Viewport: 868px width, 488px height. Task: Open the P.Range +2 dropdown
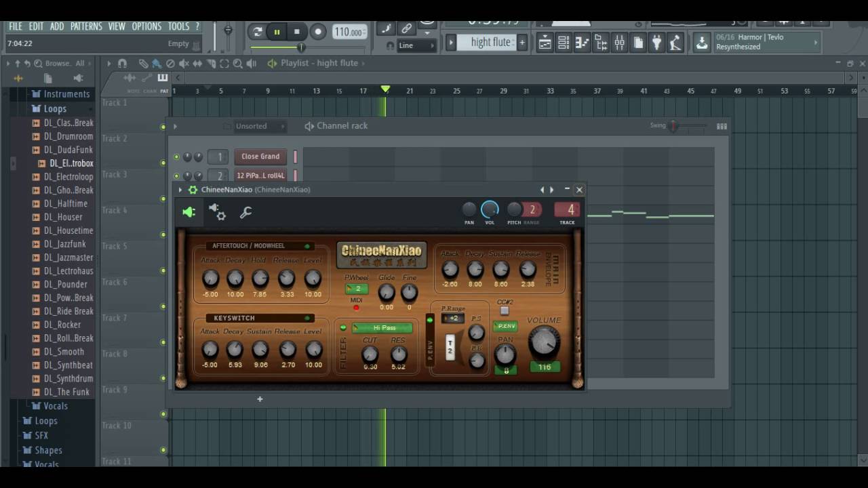452,319
